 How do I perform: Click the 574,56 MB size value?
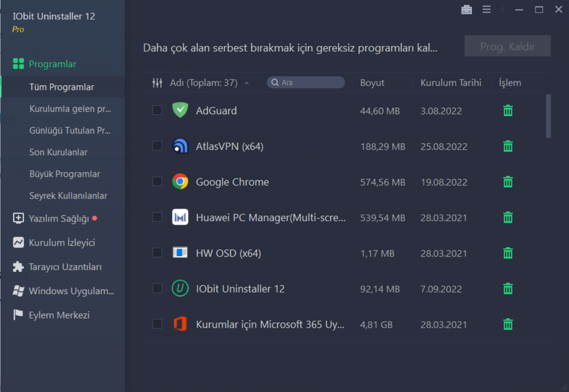[383, 182]
